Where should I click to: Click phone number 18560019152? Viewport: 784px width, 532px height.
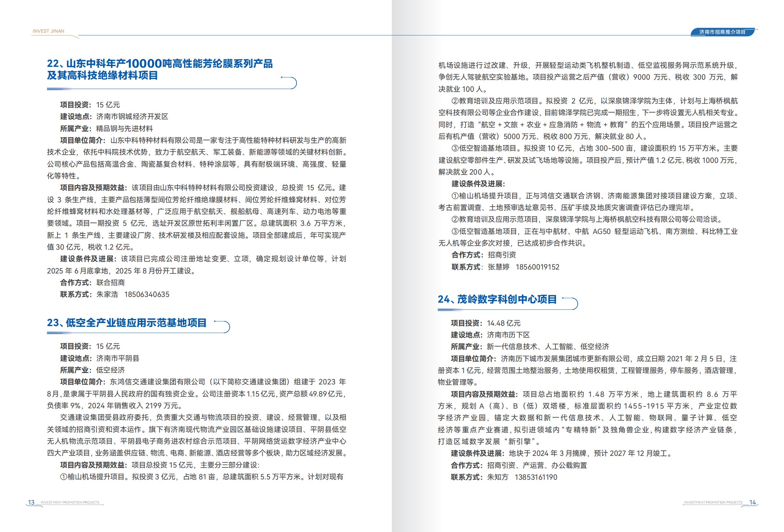coord(537,267)
